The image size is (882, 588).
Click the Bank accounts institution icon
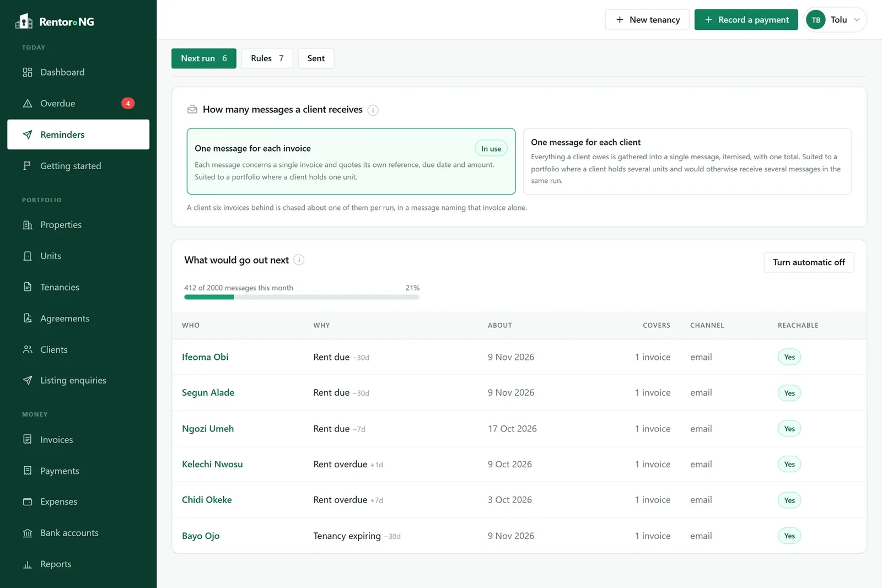coord(28,533)
